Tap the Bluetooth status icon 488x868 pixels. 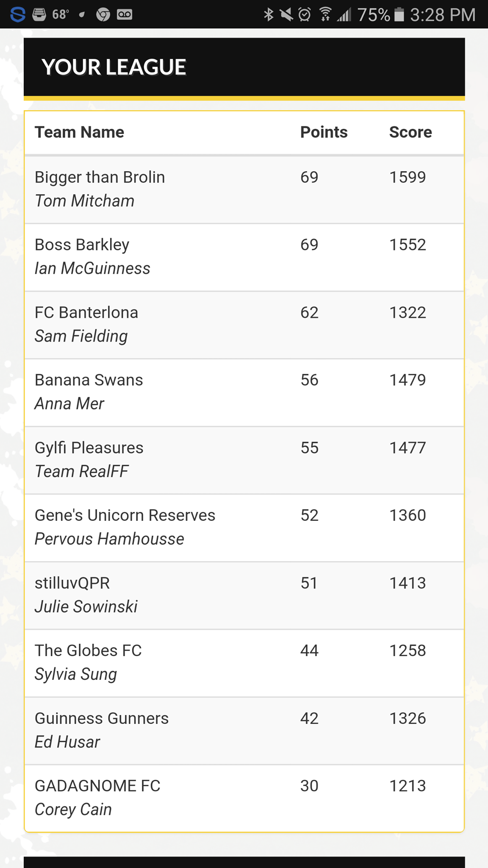pos(269,14)
